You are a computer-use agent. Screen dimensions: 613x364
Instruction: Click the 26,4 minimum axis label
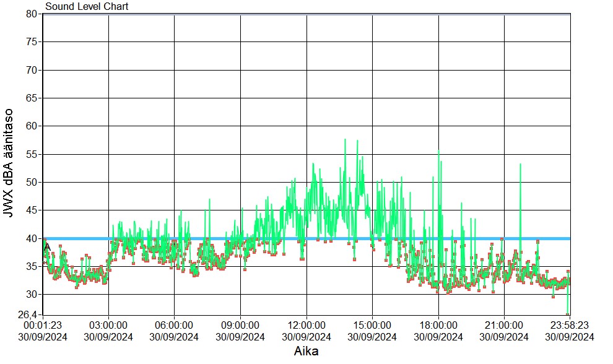[x=28, y=314]
